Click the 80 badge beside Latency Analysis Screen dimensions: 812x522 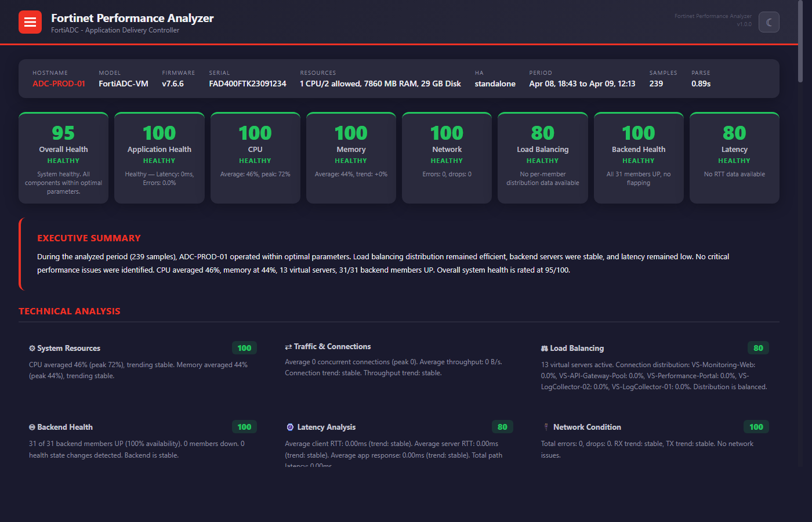(502, 426)
